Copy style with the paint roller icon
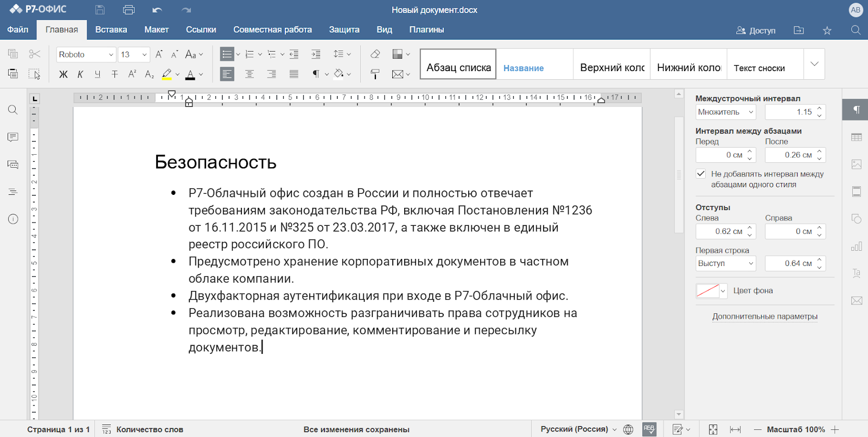 coord(375,74)
